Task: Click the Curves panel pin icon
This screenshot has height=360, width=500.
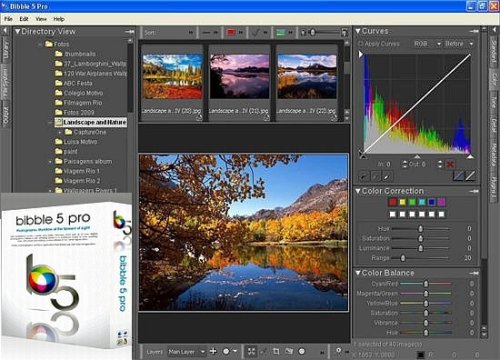Action: (474, 31)
